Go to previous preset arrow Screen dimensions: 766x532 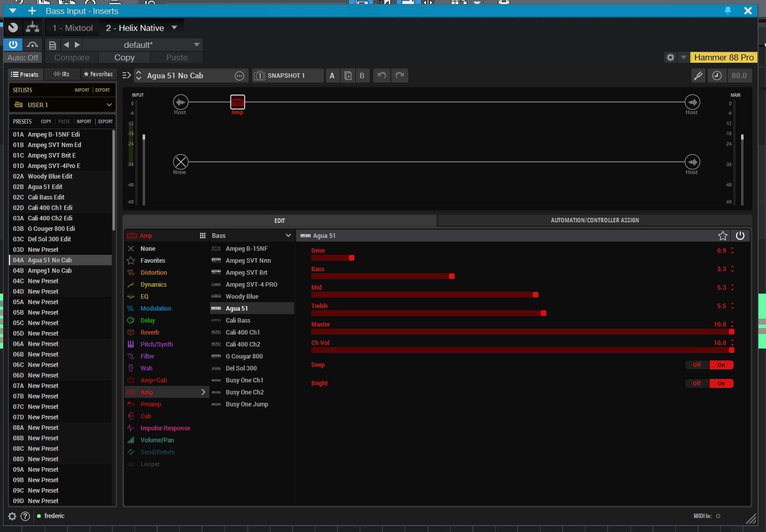pyautogui.click(x=66, y=45)
